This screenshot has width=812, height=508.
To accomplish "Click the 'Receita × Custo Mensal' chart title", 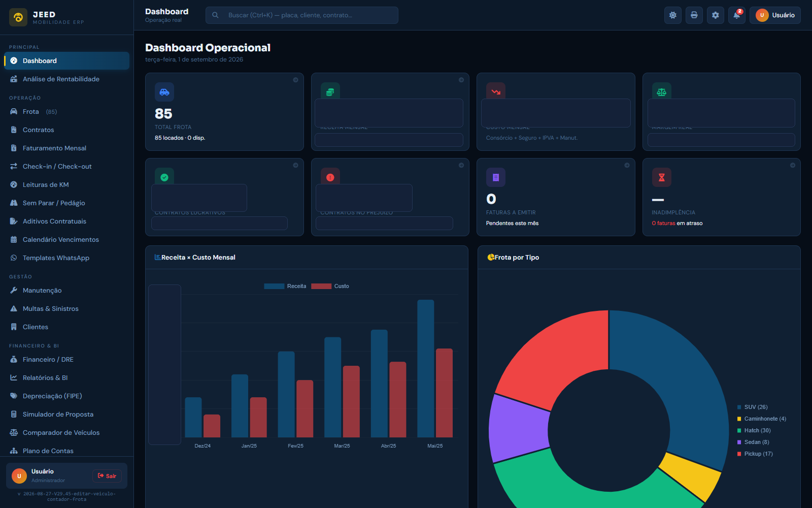I will tap(198, 258).
